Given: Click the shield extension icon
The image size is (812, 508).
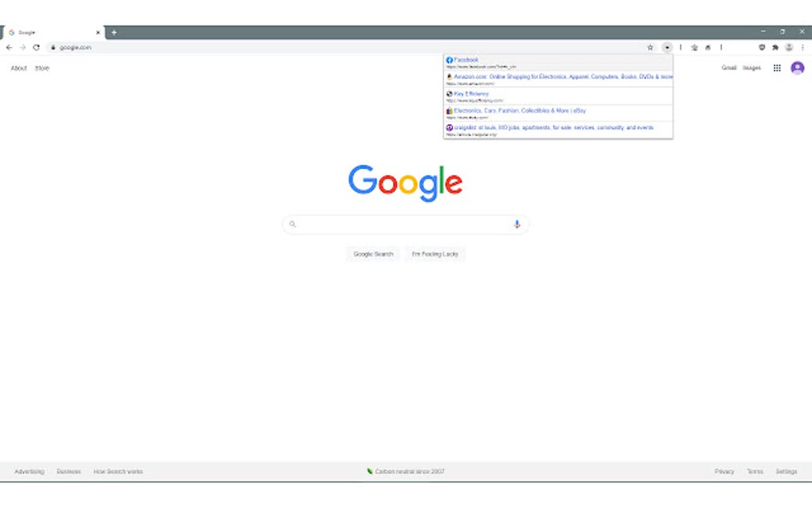Looking at the screenshot, I should pyautogui.click(x=762, y=47).
